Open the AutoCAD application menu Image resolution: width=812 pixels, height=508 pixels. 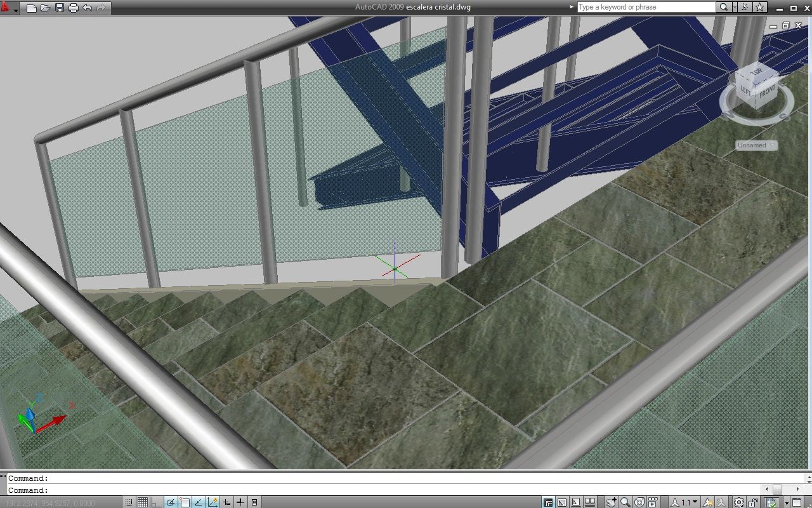pos(6,8)
